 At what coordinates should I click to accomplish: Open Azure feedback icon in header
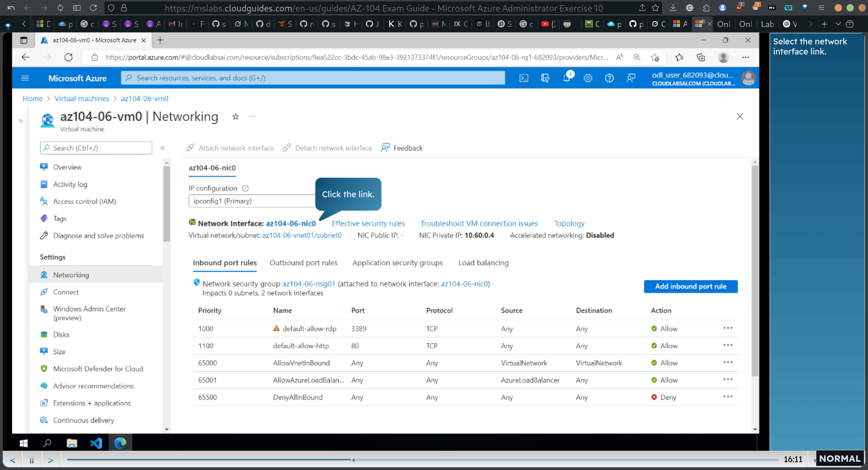pyautogui.click(x=631, y=78)
